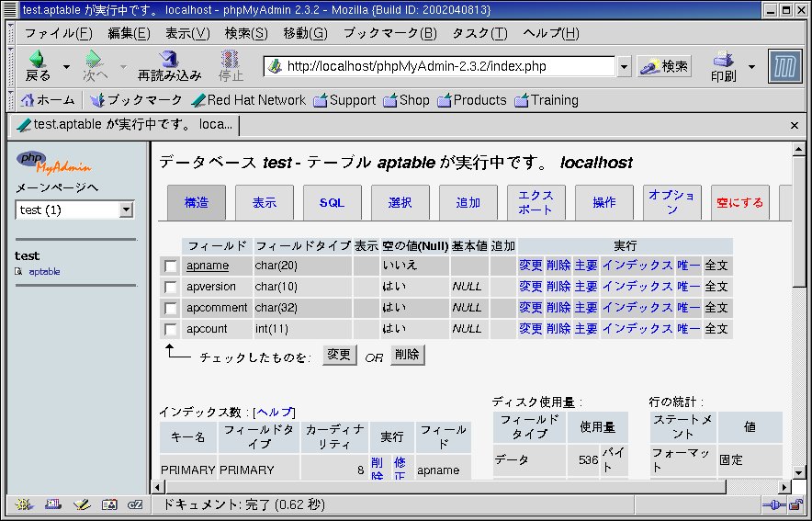Click the vertical scrollbar down arrow
The width and height of the screenshot is (812, 521).
(798, 472)
